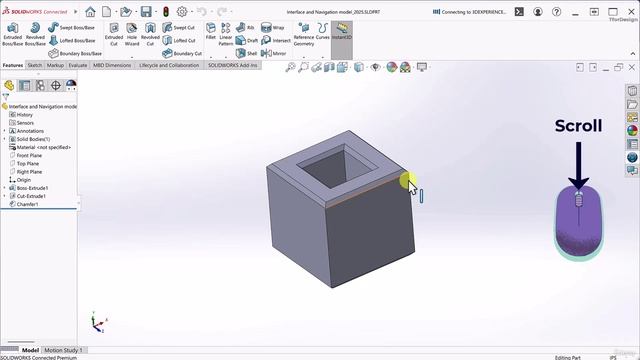Screen dimensions: 640x360
Task: Open the Hole Wizard tool
Action: point(132,34)
